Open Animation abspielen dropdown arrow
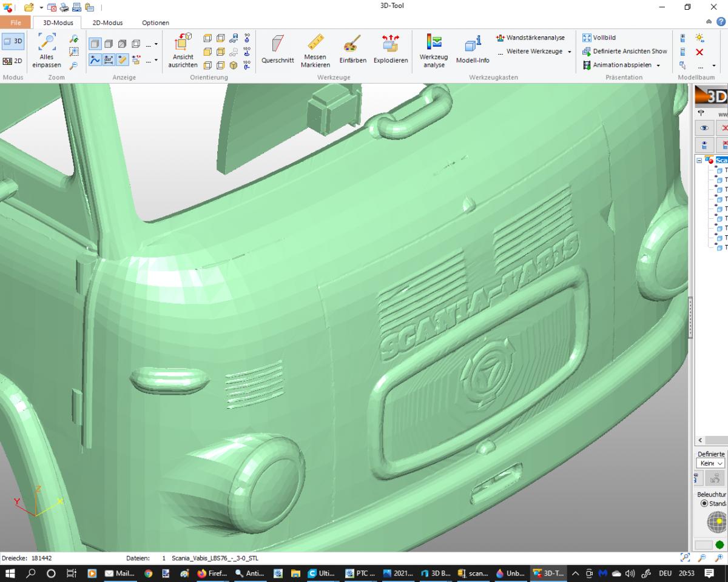 pos(658,65)
